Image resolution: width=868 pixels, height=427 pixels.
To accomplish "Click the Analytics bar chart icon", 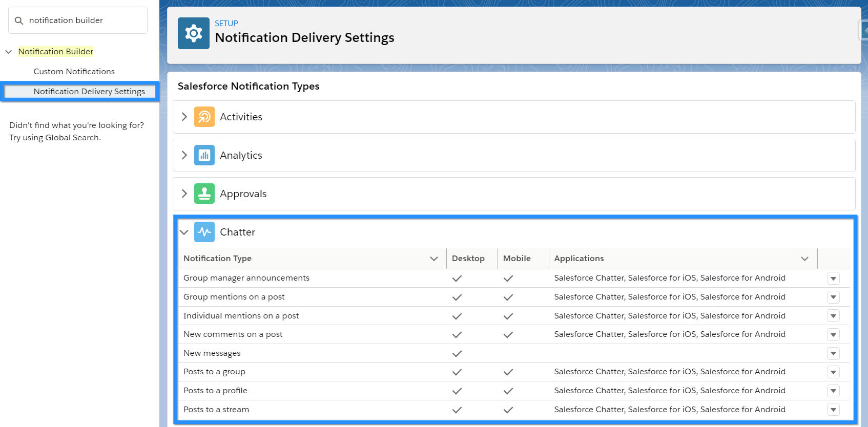I will coord(204,155).
